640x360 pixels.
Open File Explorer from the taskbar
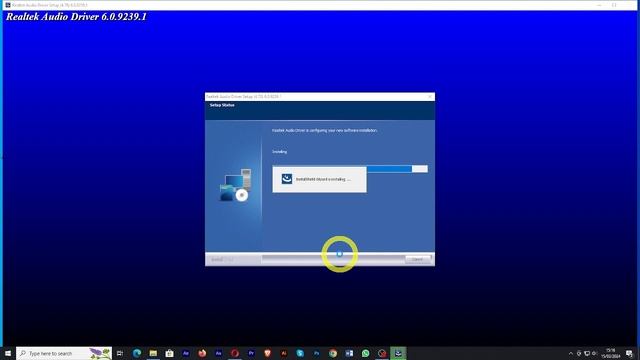[x=153, y=353]
